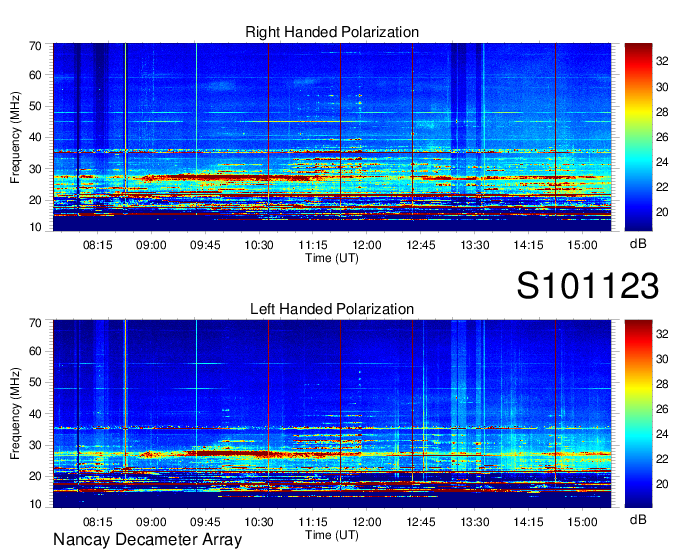The image size is (680, 552).
Task: Click the 09:45 tick label under the upper plot
Action: 205,245
